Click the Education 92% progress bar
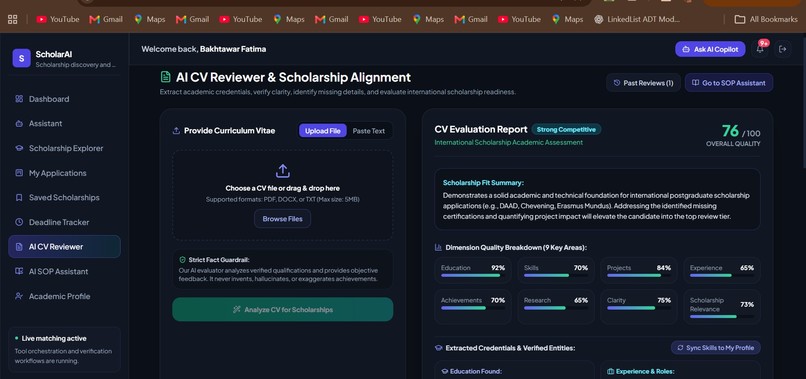Viewport: 806px width, 379px height. click(x=473, y=276)
